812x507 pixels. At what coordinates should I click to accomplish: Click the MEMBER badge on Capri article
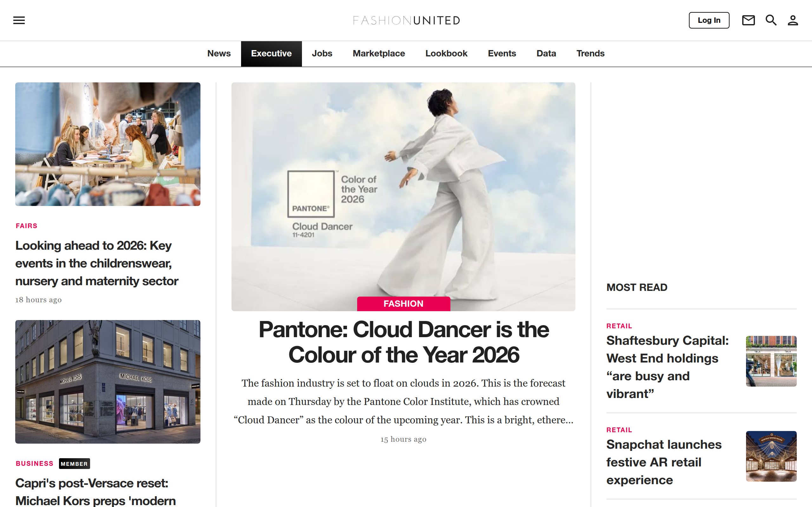coord(74,464)
